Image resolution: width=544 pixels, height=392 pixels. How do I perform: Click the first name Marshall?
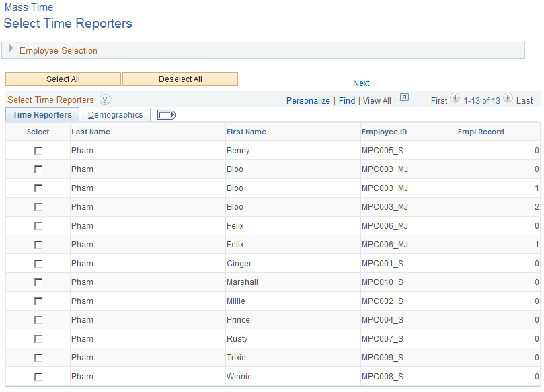pyautogui.click(x=242, y=282)
